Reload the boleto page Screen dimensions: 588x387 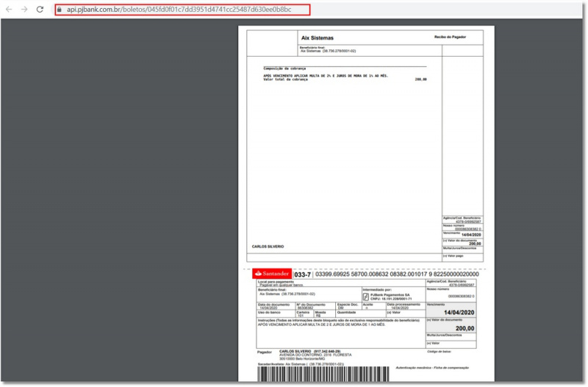click(40, 10)
